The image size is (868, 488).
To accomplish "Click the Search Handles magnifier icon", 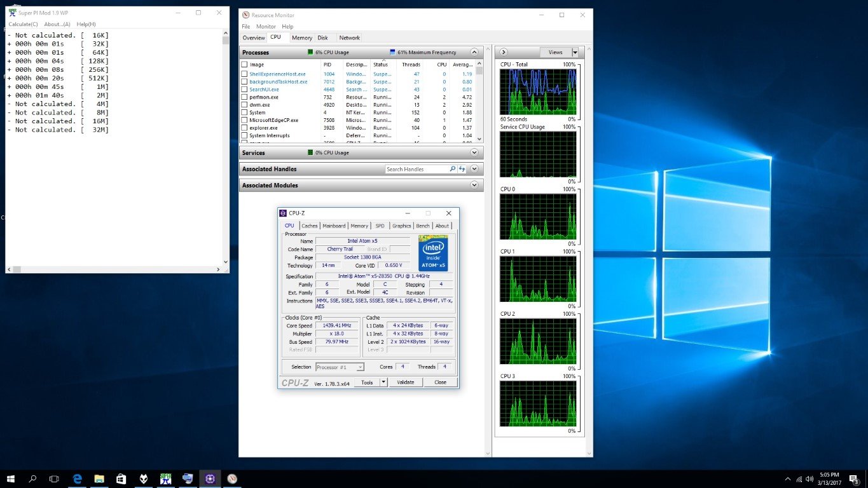I will click(x=453, y=169).
